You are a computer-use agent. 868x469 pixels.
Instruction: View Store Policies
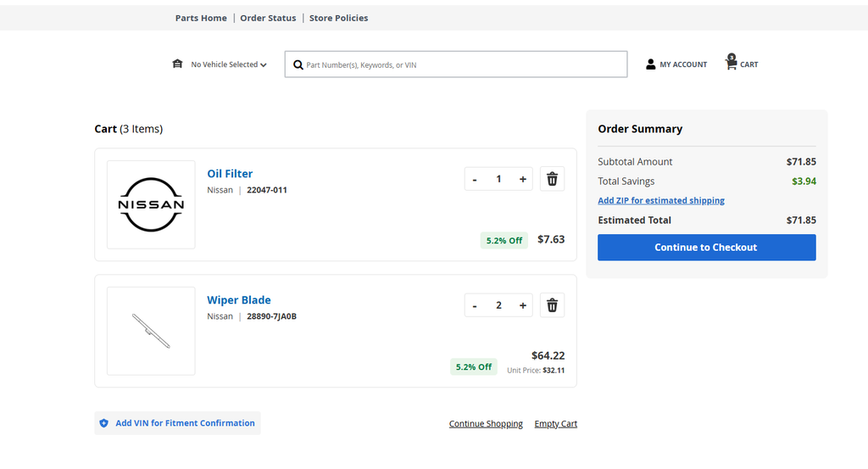338,18
